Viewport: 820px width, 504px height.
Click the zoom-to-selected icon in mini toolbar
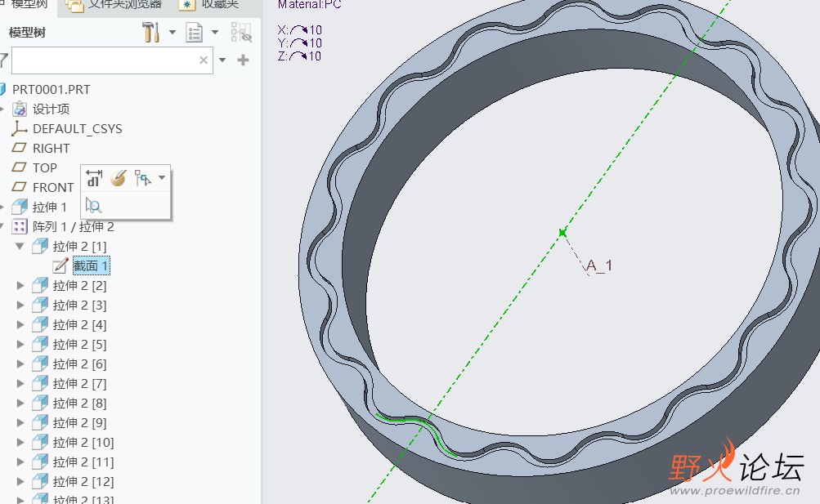click(94, 206)
